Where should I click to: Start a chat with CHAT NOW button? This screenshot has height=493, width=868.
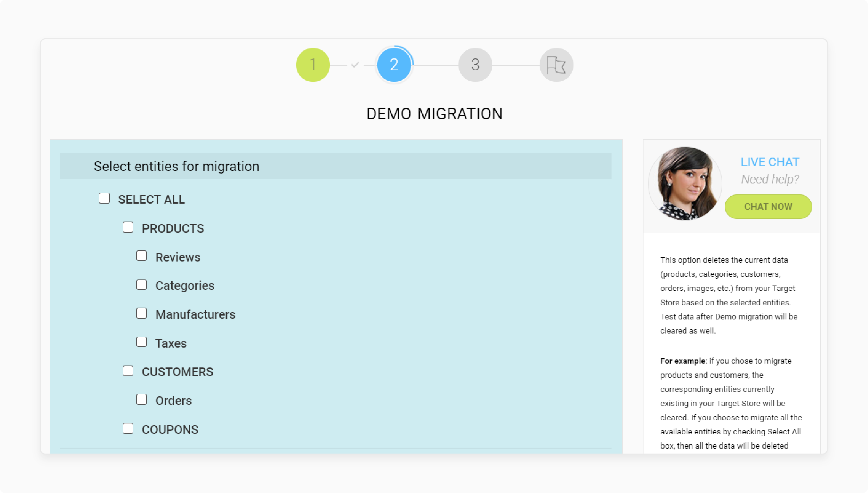(x=768, y=207)
